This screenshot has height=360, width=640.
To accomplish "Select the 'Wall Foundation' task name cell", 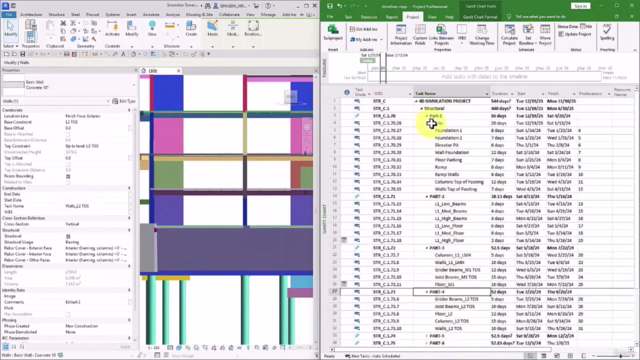I will 452,153.
